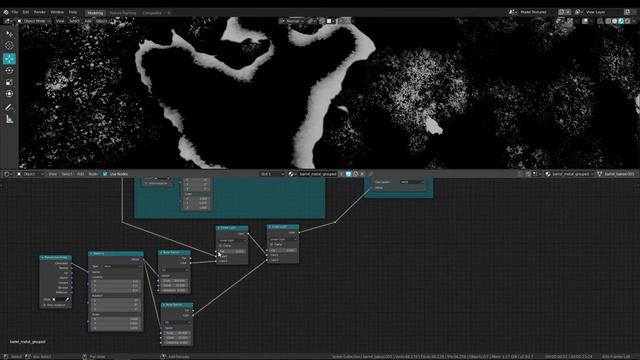640x360 pixels.
Task: Activate the Rotate tool
Action: pos(9,71)
